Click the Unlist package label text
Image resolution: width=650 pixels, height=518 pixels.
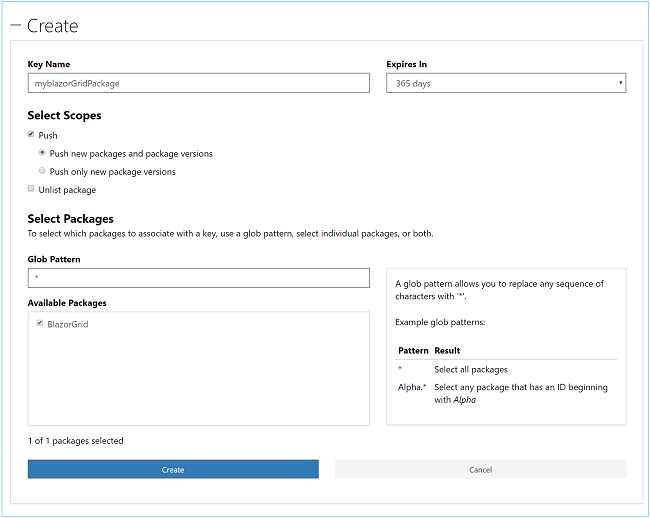pyautogui.click(x=67, y=190)
